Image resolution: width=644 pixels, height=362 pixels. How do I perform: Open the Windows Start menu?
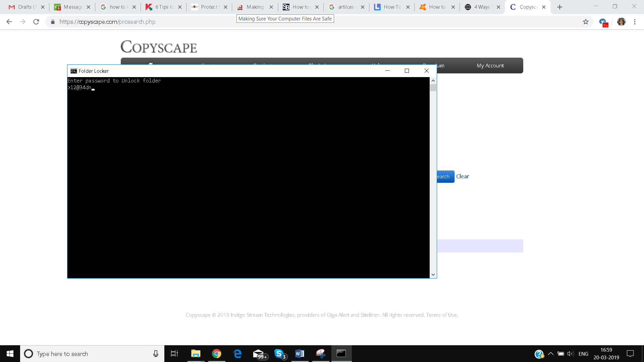(x=10, y=354)
